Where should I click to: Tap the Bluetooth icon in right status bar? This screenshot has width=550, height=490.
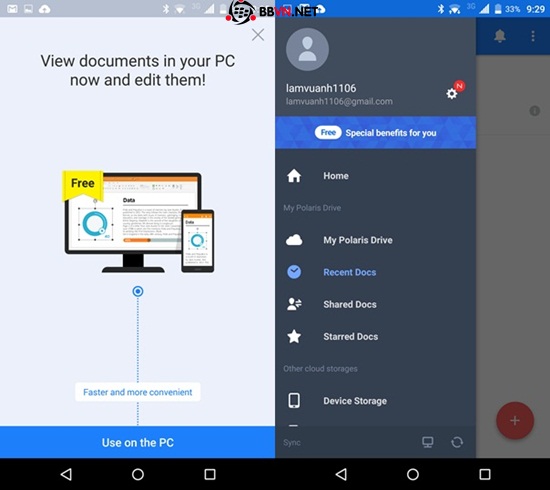(441, 9)
